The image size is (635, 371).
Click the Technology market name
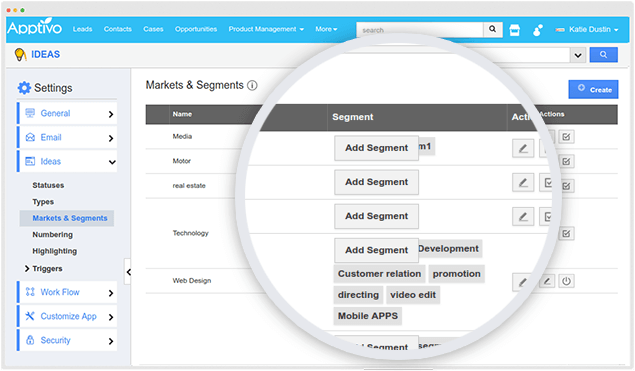(190, 233)
